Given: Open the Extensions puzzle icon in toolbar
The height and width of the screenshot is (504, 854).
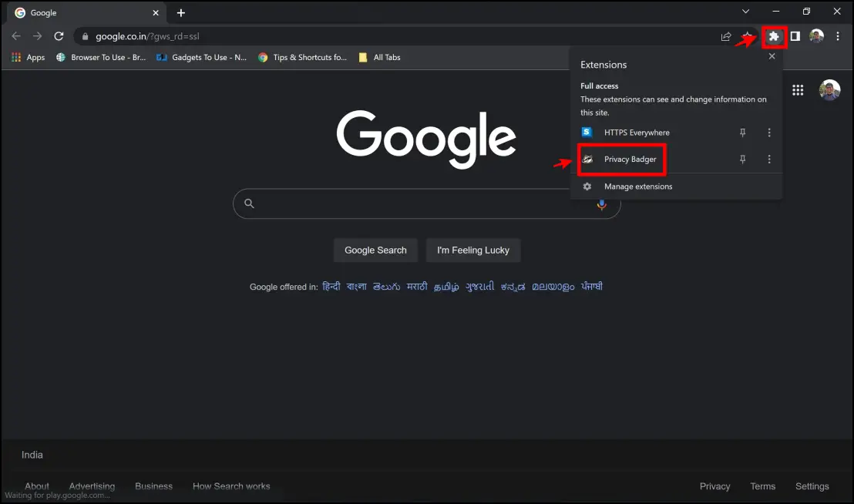Looking at the screenshot, I should pyautogui.click(x=774, y=36).
